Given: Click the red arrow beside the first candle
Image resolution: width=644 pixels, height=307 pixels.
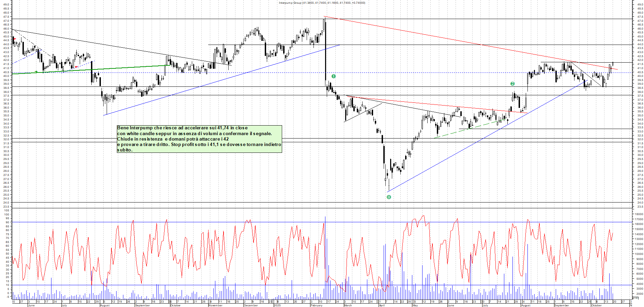Looking at the screenshot, I should (x=14, y=39).
